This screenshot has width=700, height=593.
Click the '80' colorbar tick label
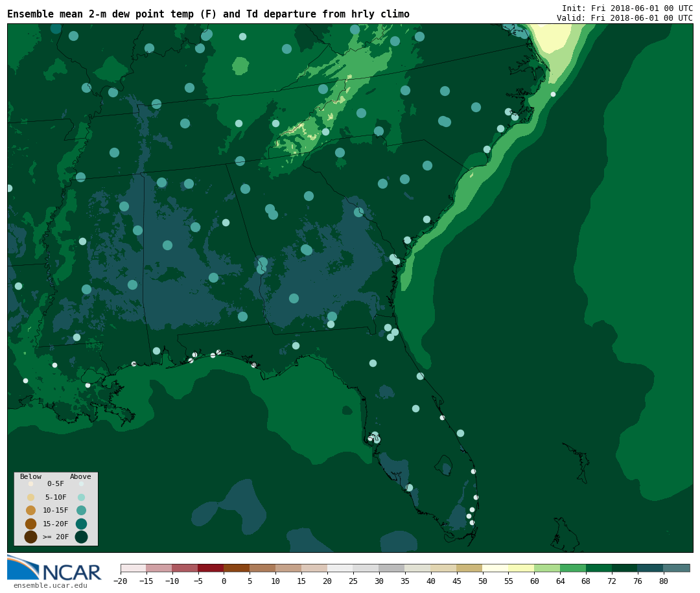(x=664, y=581)
